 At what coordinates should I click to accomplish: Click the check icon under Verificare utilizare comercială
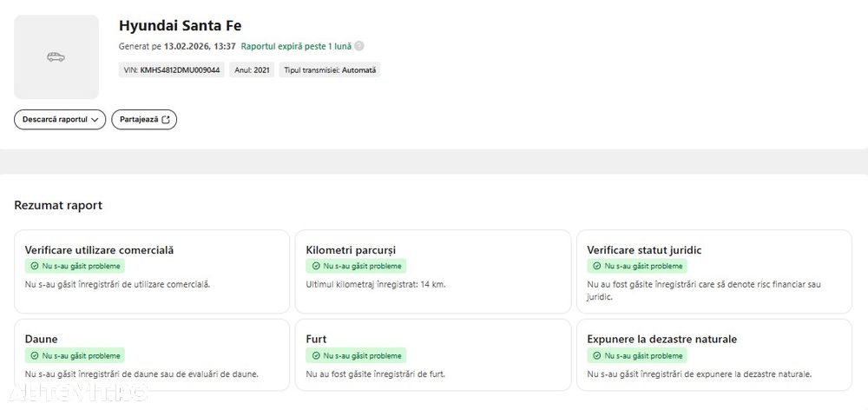[35, 267]
